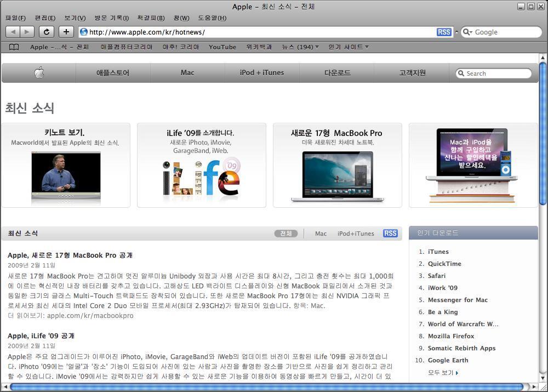Open the 편집(E) menu
548x392 pixels.
45,18
